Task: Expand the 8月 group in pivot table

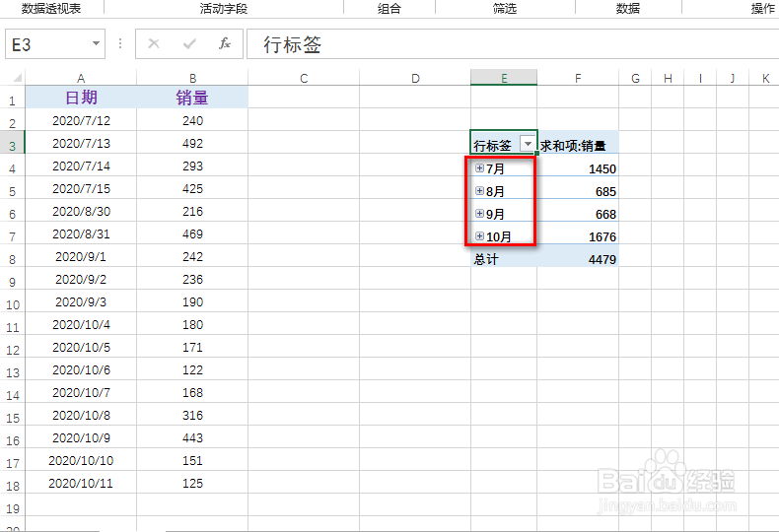Action: pos(479,191)
